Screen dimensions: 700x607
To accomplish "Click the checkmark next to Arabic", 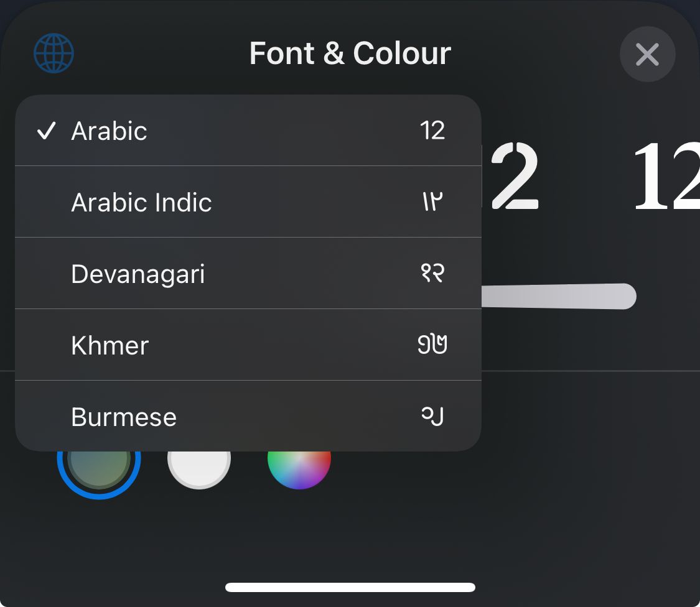I will (x=47, y=131).
